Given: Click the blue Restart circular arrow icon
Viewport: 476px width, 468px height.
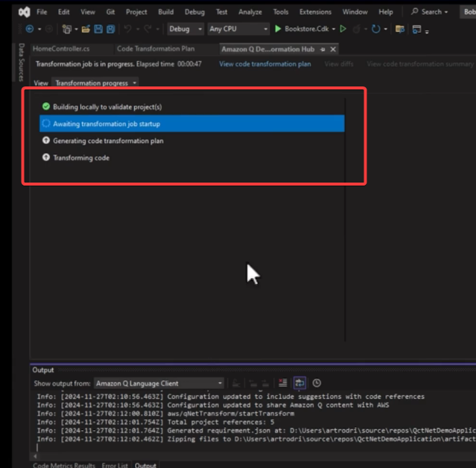Looking at the screenshot, I should click(x=376, y=29).
